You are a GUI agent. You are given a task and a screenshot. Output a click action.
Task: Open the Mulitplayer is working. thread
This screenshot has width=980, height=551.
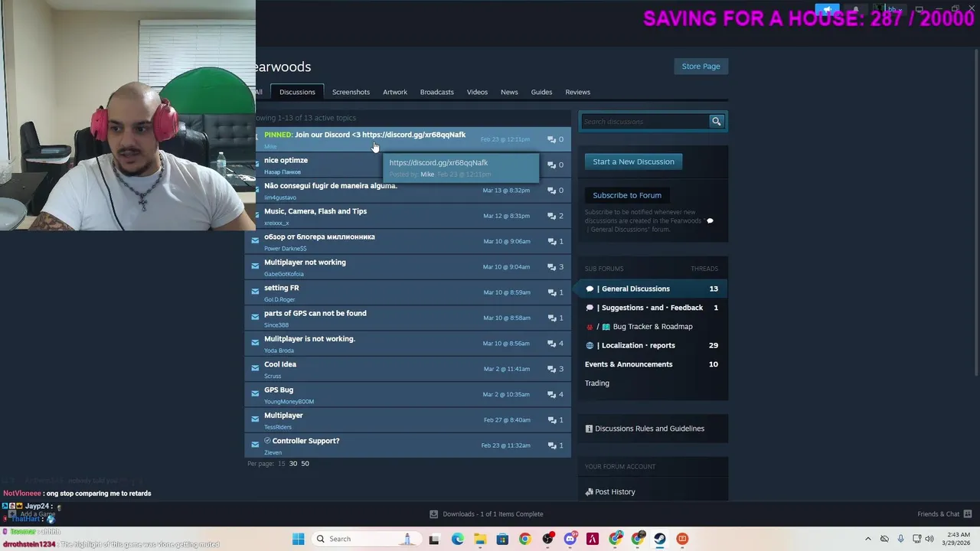309,339
